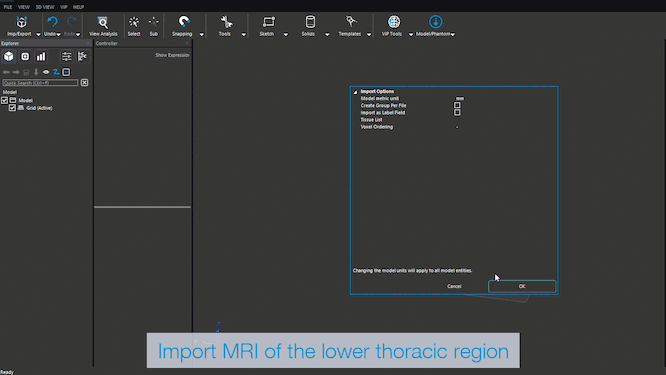Toggle the eye visibility icon in Explorer
Viewport: 666px width, 375px height.
pos(46,72)
